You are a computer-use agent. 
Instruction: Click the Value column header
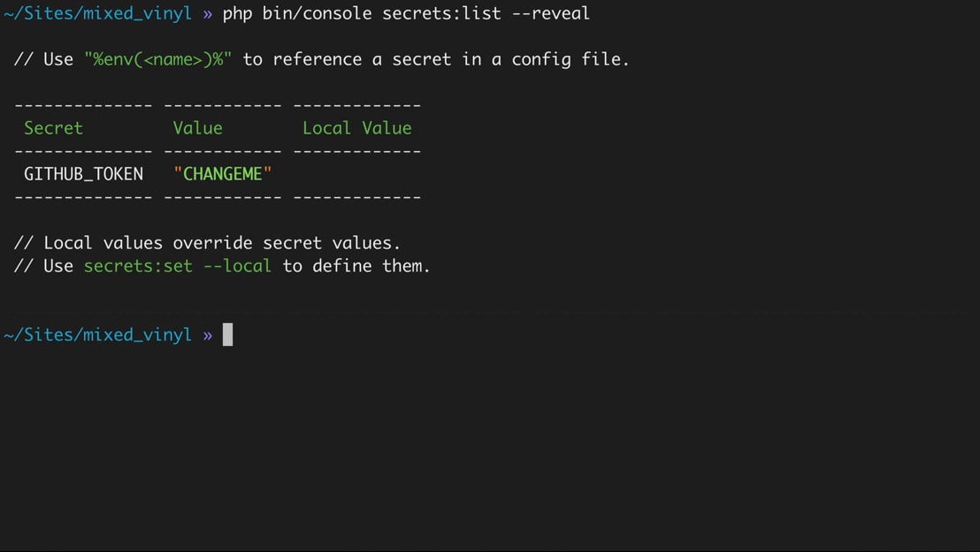(197, 128)
